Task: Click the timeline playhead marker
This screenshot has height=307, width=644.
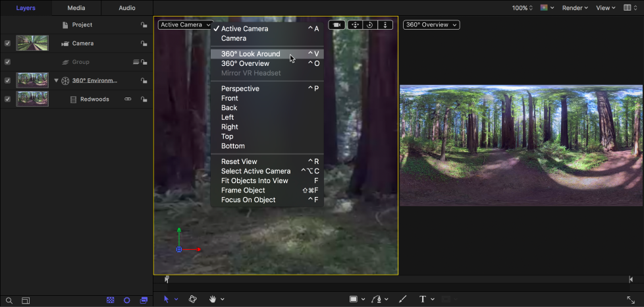Action: tap(167, 279)
